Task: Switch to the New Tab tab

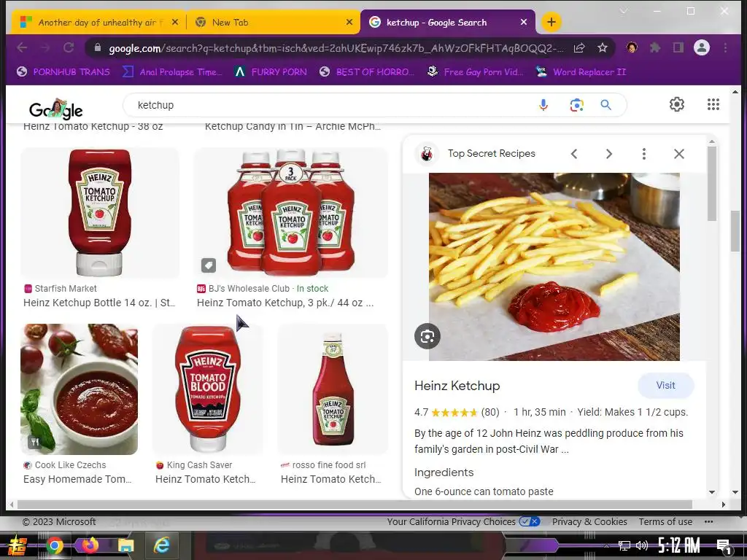Action: click(272, 23)
